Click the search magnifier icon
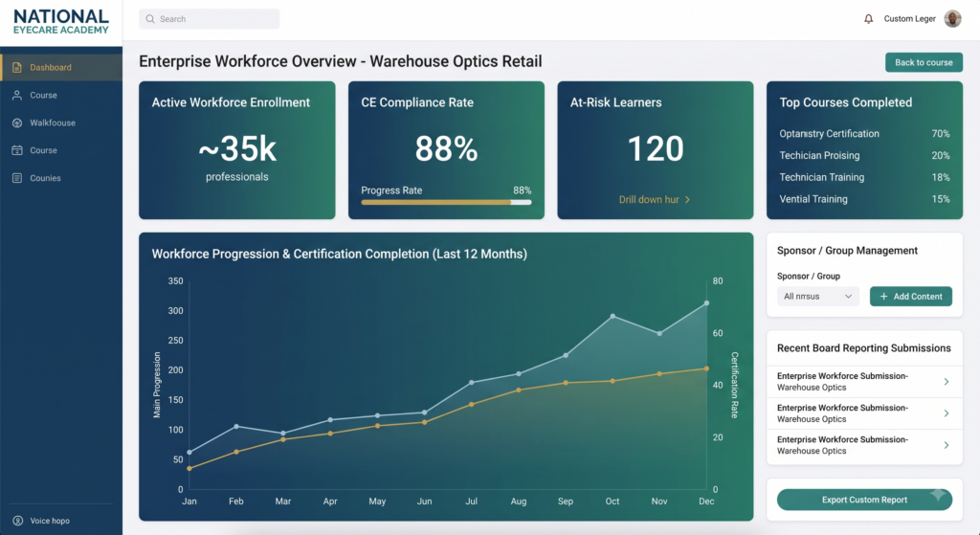The height and width of the screenshot is (535, 980). tap(150, 19)
